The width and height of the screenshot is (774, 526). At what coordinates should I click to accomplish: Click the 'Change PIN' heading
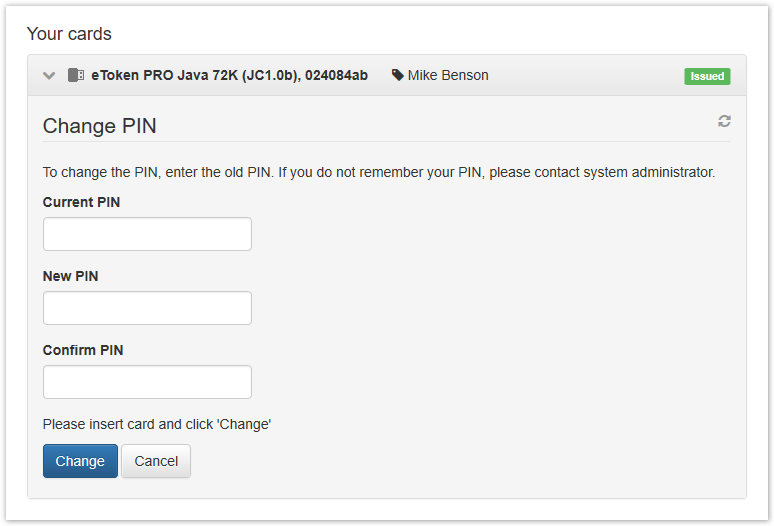point(100,126)
